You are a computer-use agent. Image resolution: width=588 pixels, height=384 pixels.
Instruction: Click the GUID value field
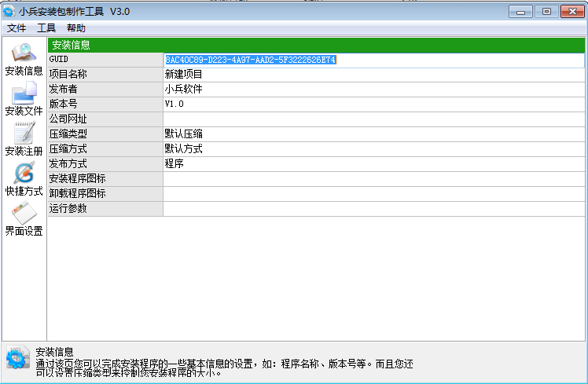[373, 60]
